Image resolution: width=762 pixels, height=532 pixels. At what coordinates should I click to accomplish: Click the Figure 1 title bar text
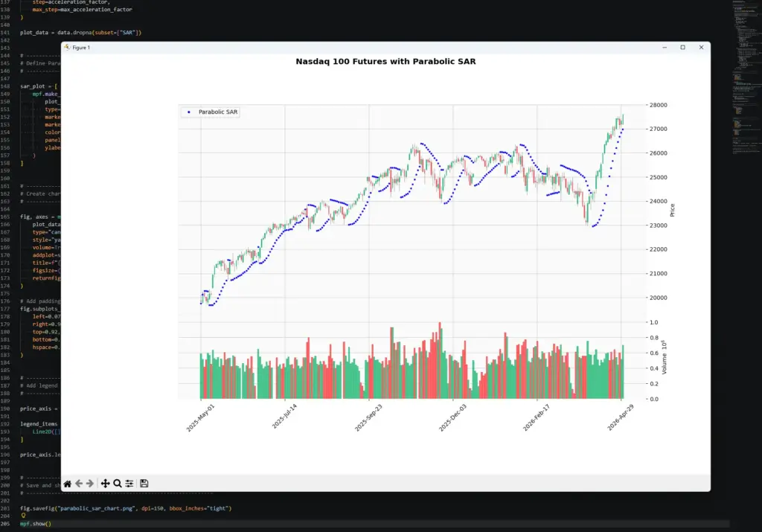click(x=81, y=48)
